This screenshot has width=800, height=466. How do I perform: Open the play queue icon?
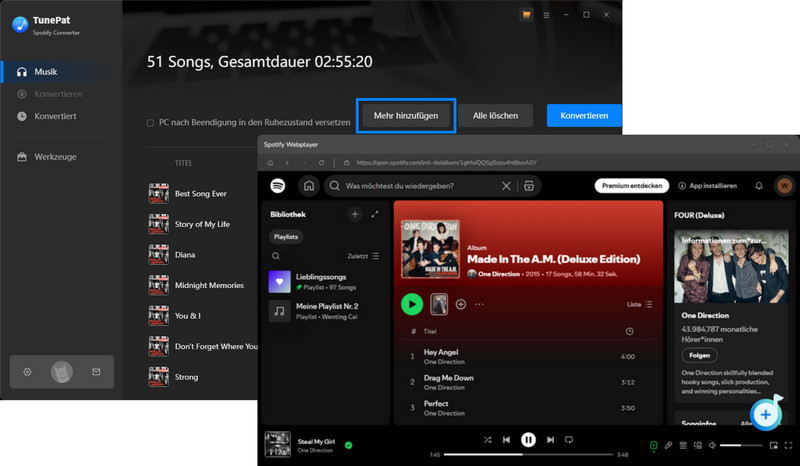coord(683,446)
